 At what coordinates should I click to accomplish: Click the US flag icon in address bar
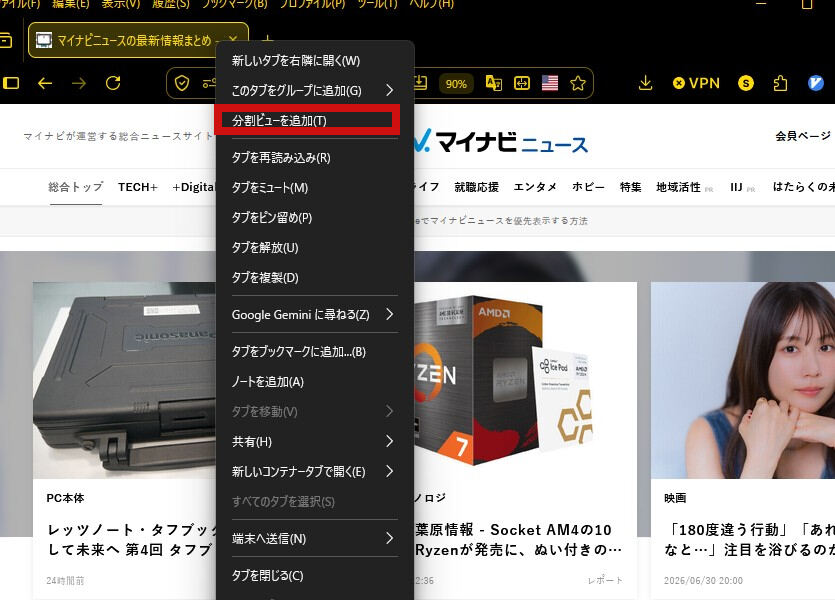[550, 83]
